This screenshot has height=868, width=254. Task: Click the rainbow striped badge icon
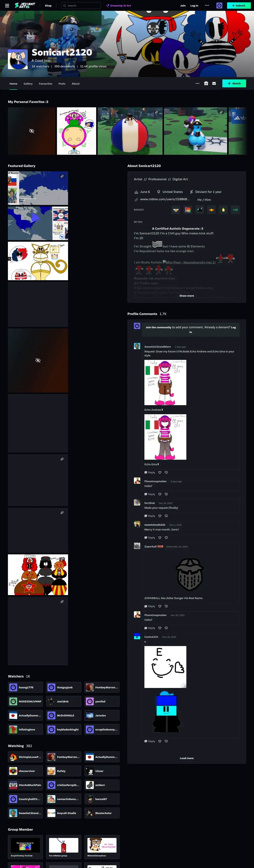(x=188, y=209)
